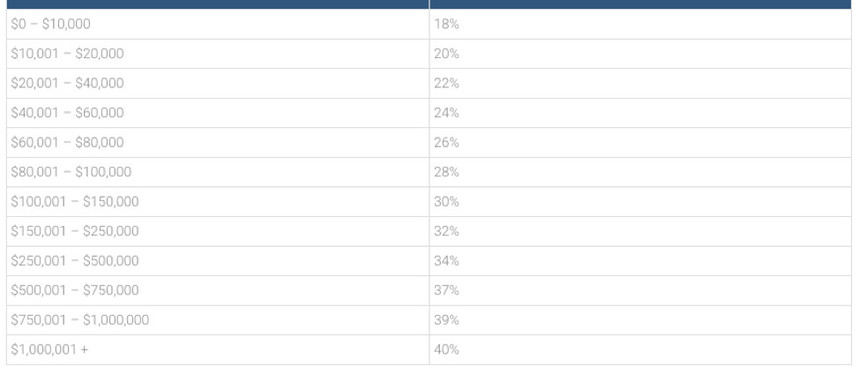Viewport: 859px width, 374px height.
Task: Click the $500,001 – $750,000 range cell
Action: point(217,290)
